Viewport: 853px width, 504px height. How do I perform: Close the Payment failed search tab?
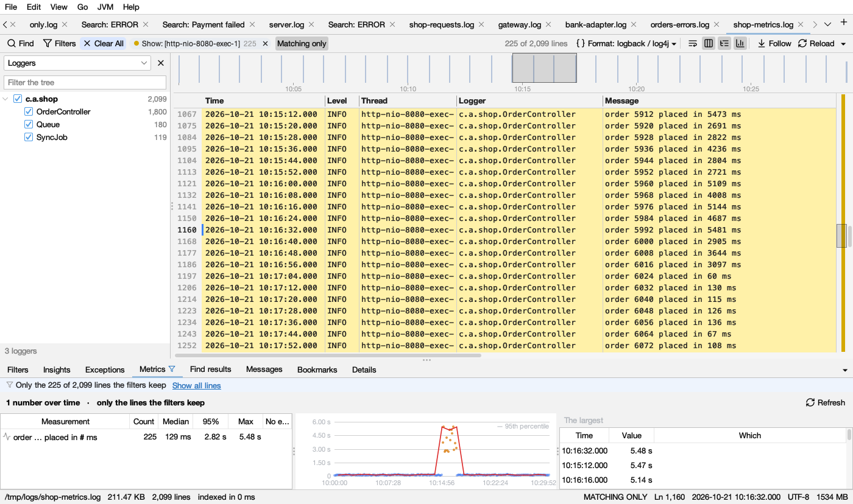point(252,24)
